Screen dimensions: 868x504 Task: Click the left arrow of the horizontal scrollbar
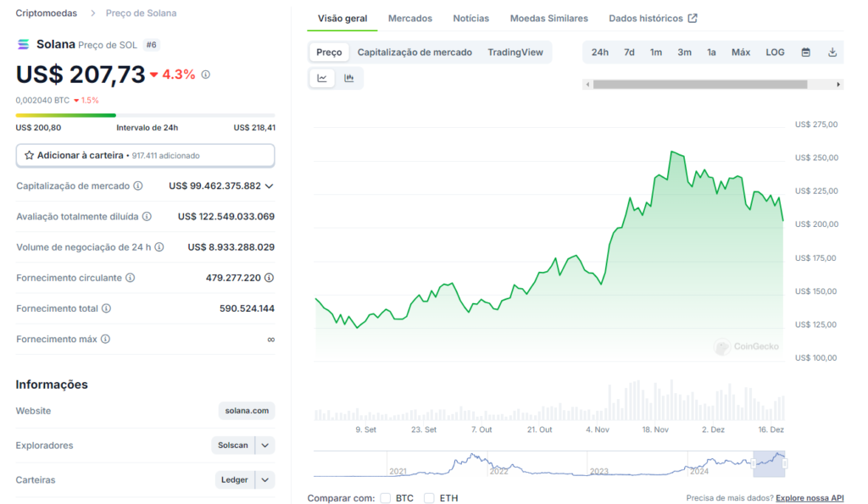[x=588, y=85]
